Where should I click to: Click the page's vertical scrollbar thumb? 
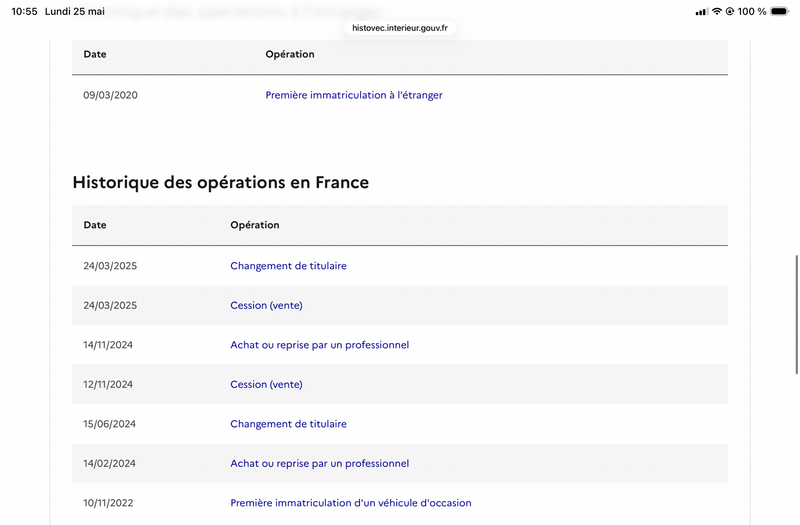click(x=796, y=314)
